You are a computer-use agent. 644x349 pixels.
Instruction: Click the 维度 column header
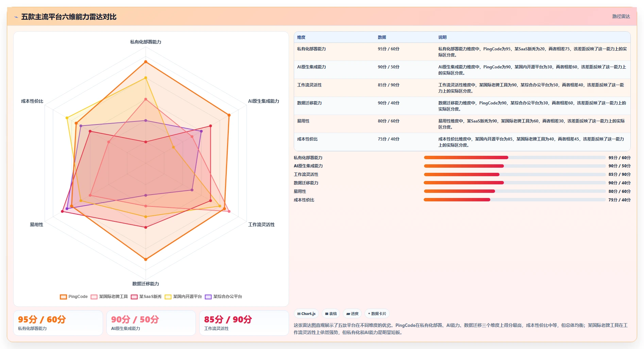click(x=301, y=37)
